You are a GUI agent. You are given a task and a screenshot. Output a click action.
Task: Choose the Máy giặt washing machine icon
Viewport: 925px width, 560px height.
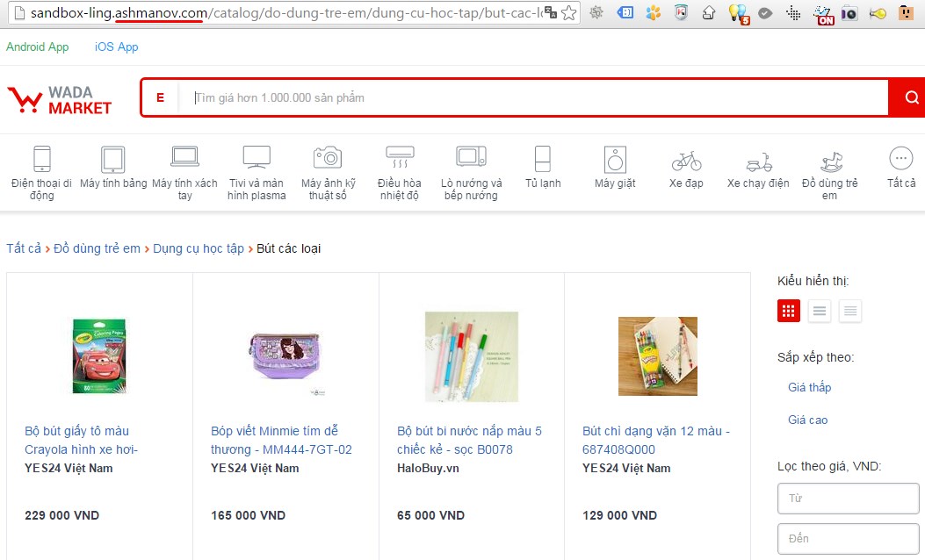coord(615,160)
